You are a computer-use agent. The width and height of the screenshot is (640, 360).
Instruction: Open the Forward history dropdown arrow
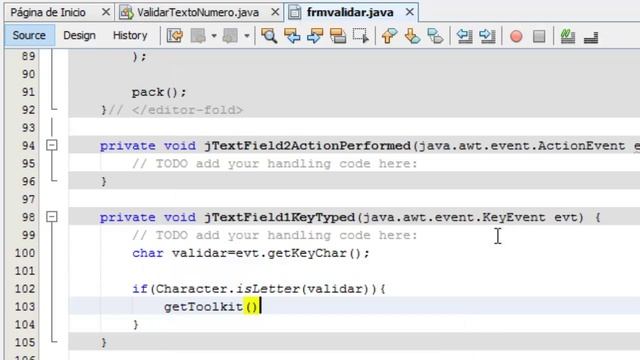coord(247,36)
